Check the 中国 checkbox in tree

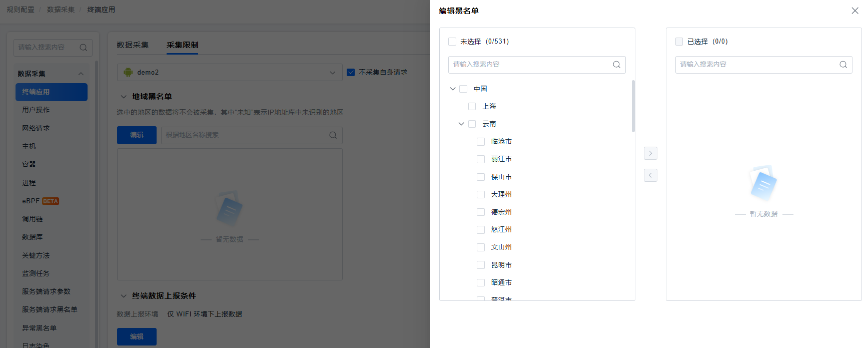coord(463,89)
